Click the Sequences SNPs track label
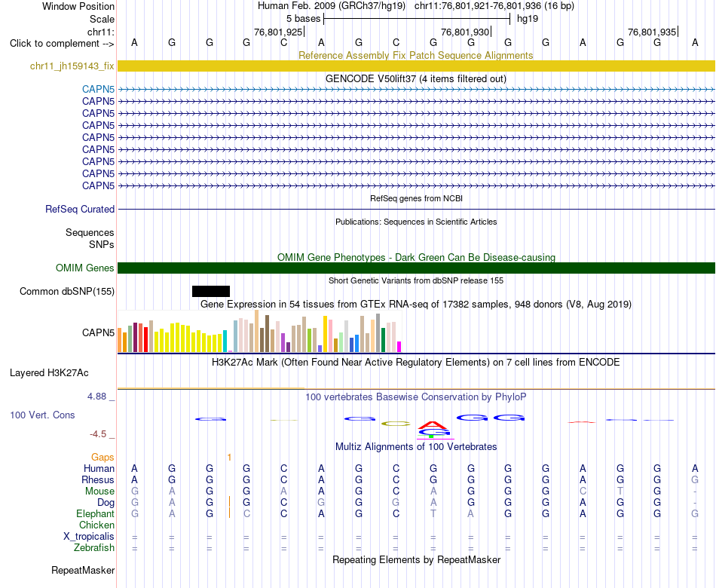Image resolution: width=716 pixels, height=588 pixels. point(90,238)
